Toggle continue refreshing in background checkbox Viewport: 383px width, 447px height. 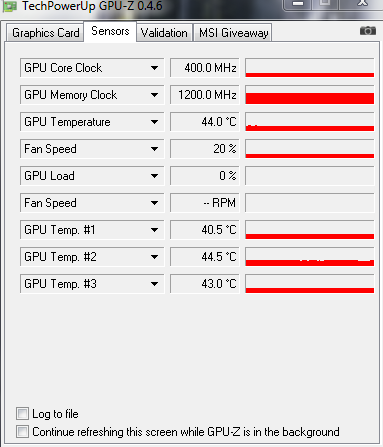[x=22, y=431]
